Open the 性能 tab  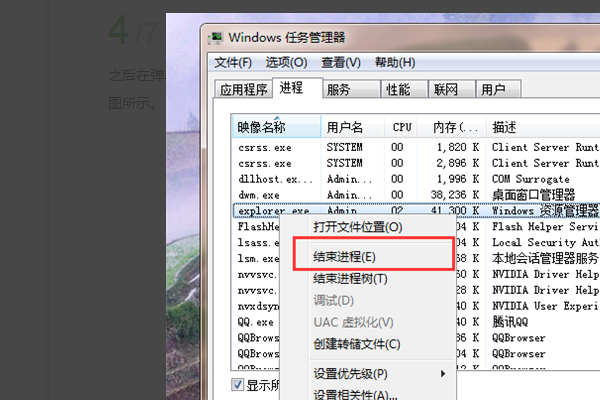(404, 89)
